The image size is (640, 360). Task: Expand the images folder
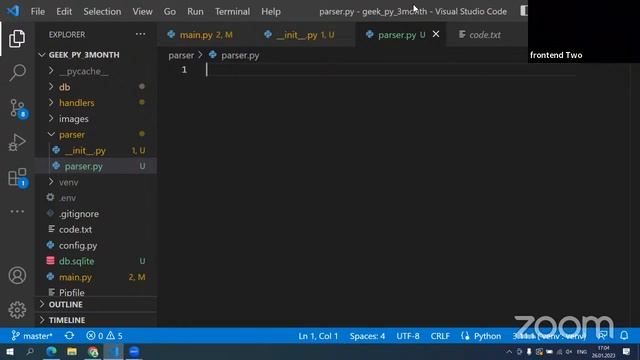pos(73,119)
